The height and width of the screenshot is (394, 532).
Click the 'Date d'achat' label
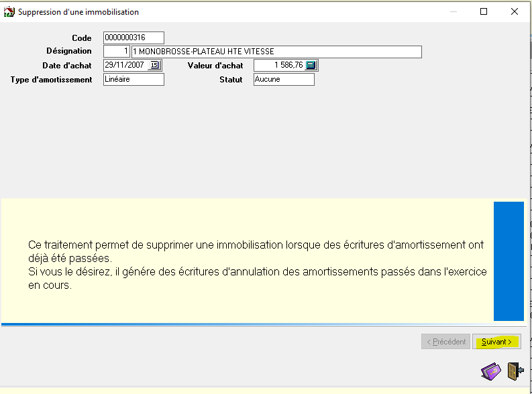67,66
